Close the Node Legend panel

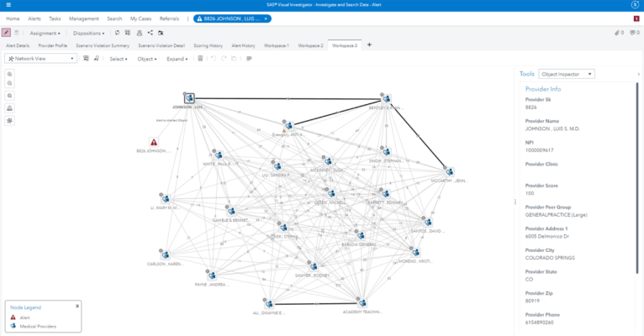77,306
